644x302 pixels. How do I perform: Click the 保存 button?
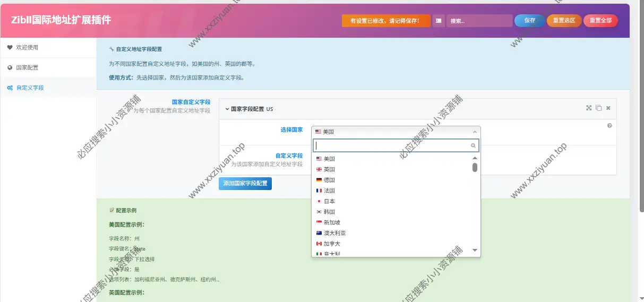(x=529, y=21)
